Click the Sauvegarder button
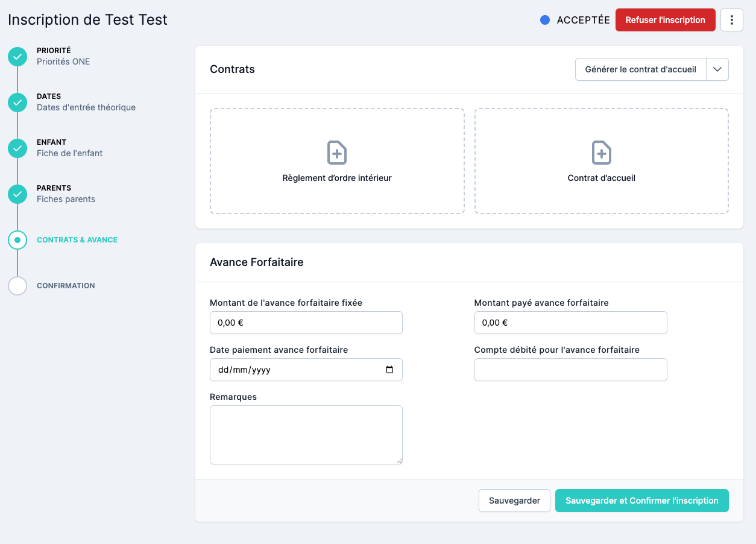756x544 pixels. click(x=514, y=501)
